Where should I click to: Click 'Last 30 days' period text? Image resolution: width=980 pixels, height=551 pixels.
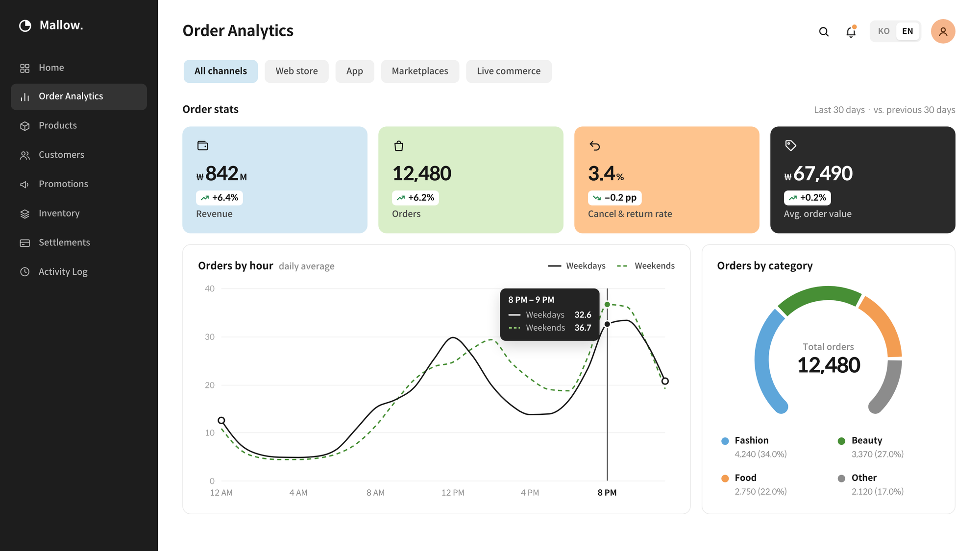tap(839, 110)
